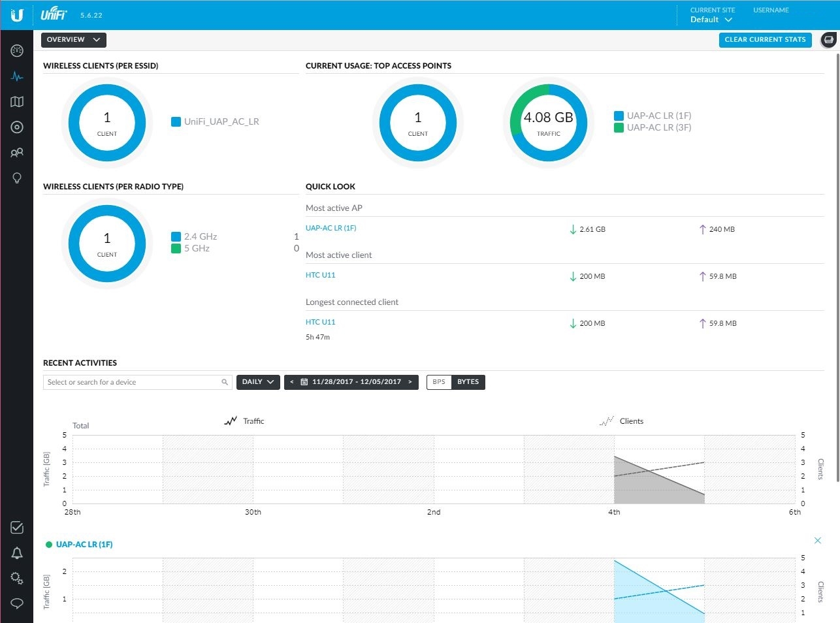Image resolution: width=840 pixels, height=623 pixels.
Task: Switch chart units to BYTES
Action: tap(468, 382)
